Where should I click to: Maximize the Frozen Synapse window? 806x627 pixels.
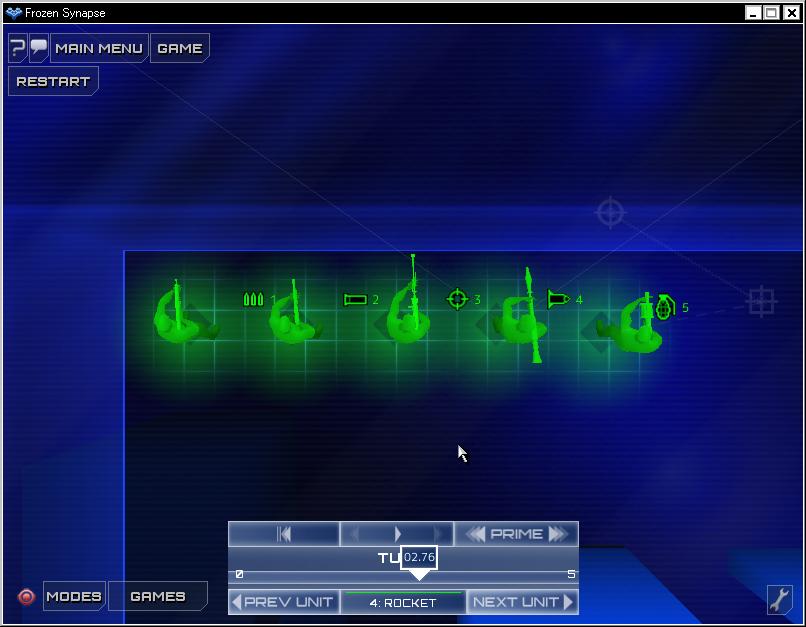(x=772, y=13)
